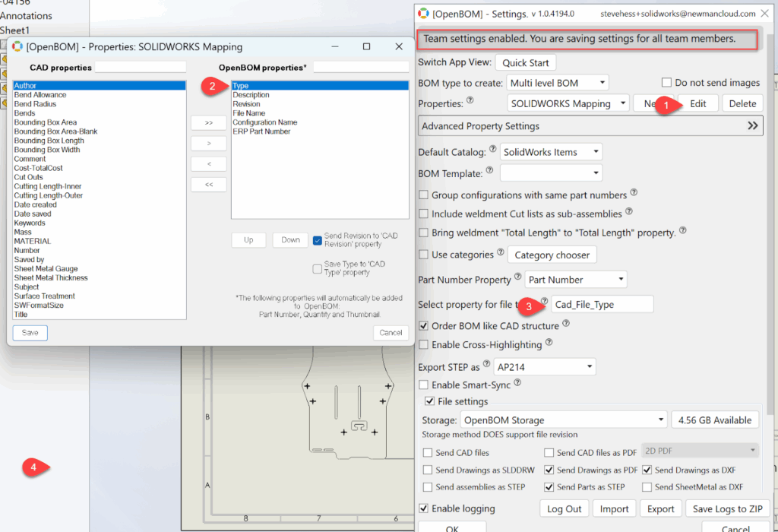
Task: Select Description in OpenBOM properties list
Action: click(251, 95)
